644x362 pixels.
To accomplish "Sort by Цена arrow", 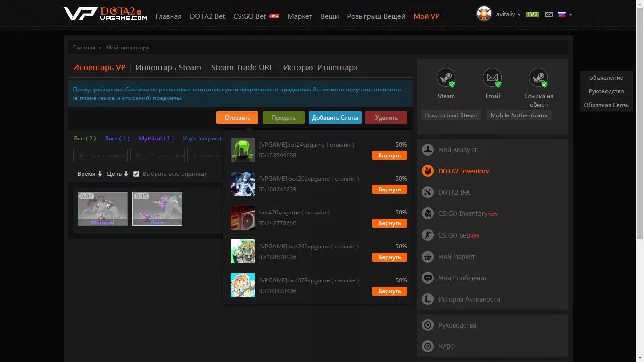I will coord(126,174).
